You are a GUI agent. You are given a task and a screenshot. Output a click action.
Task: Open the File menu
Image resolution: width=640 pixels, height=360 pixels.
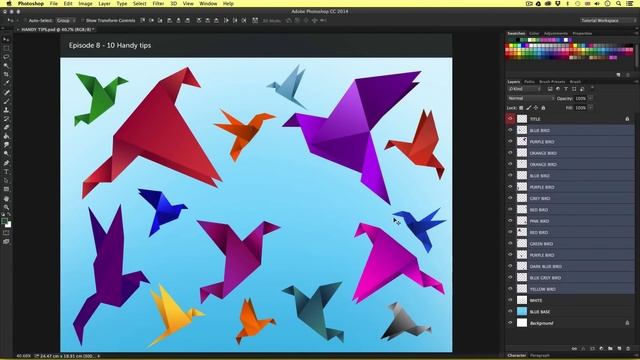coord(53,3)
